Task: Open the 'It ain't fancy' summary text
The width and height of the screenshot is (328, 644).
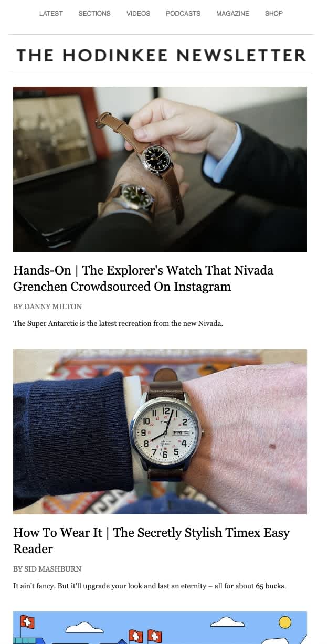Action: click(150, 586)
